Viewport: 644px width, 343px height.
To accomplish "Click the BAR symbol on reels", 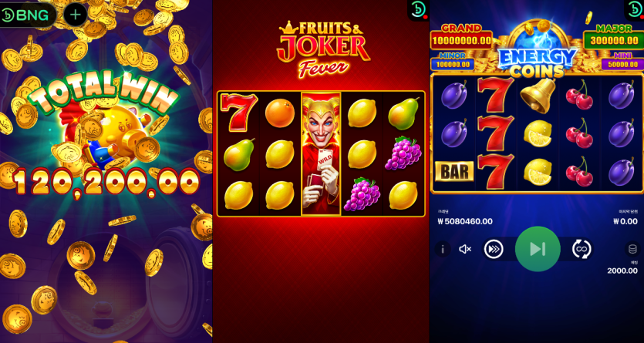I will (x=453, y=172).
